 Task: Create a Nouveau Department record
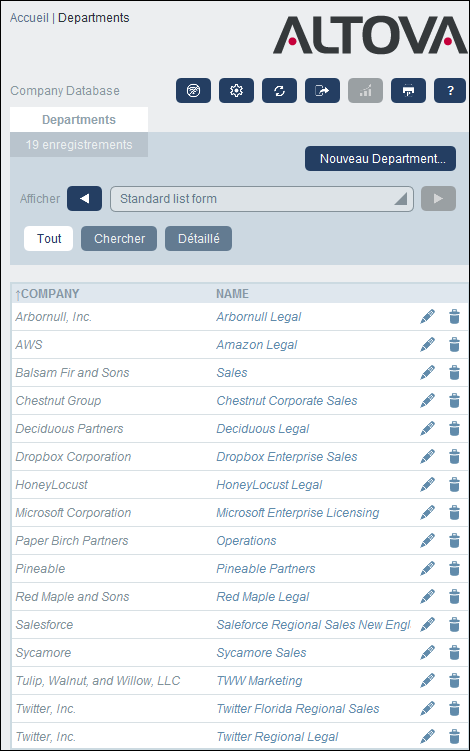pos(380,159)
